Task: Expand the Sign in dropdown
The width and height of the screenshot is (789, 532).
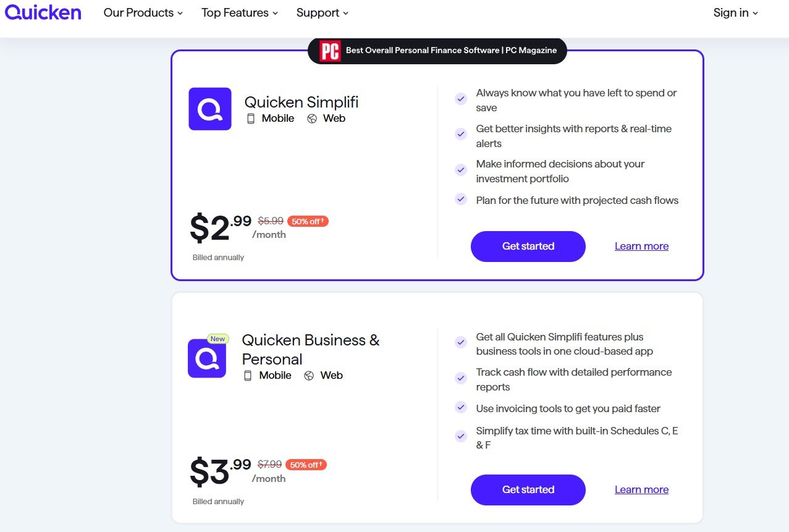Action: pyautogui.click(x=735, y=13)
